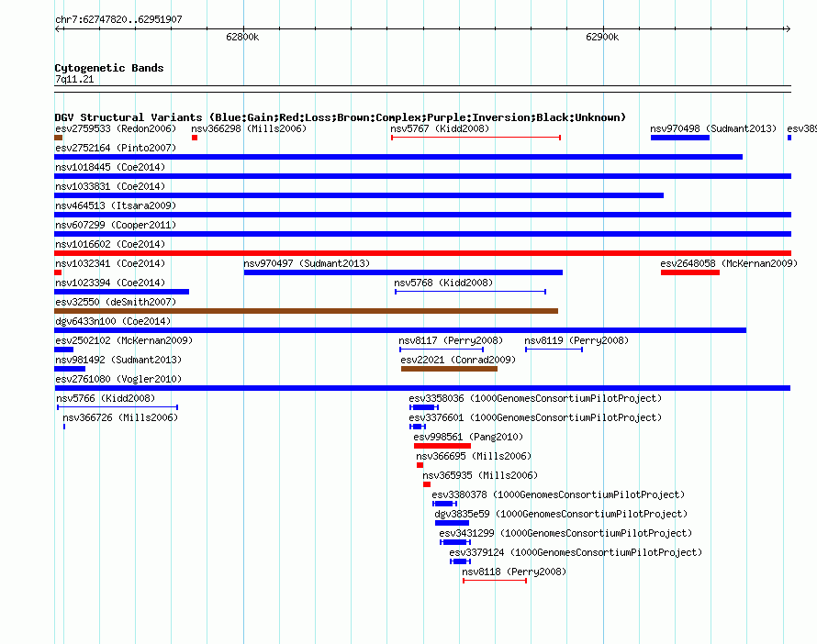Open nsv970497 (Sudmant2013) label

(x=307, y=263)
